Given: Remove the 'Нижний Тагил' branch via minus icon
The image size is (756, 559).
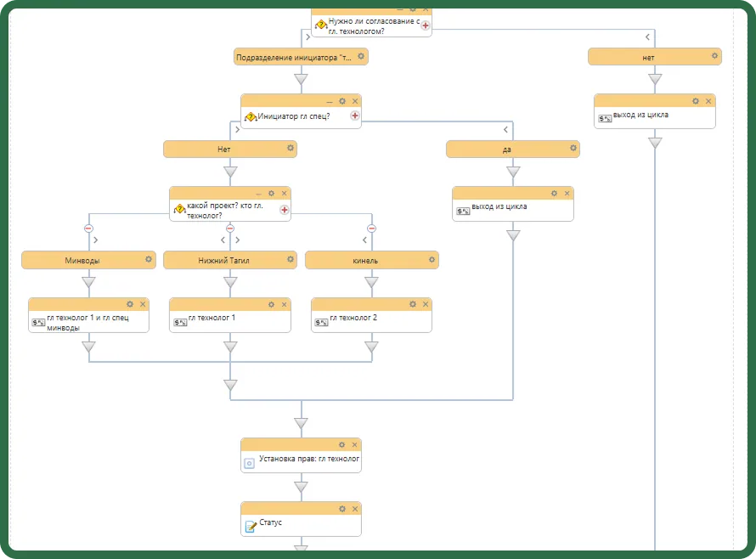Looking at the screenshot, I should pyautogui.click(x=230, y=229).
